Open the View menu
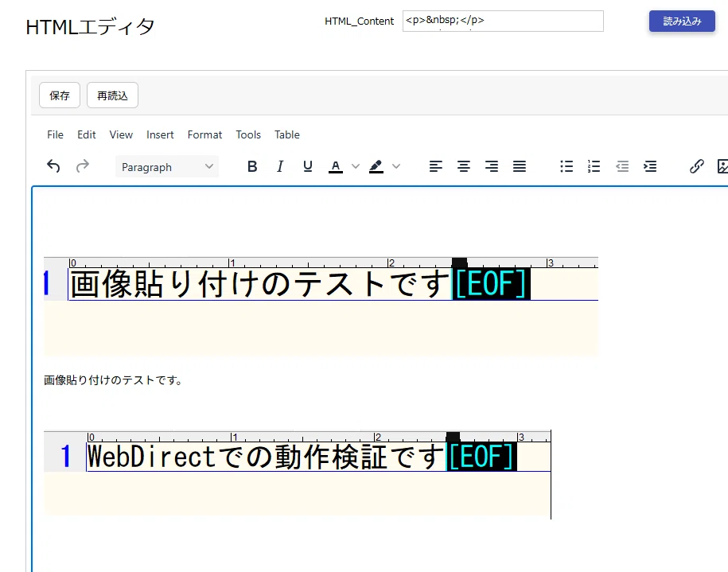728x572 pixels. tap(121, 134)
